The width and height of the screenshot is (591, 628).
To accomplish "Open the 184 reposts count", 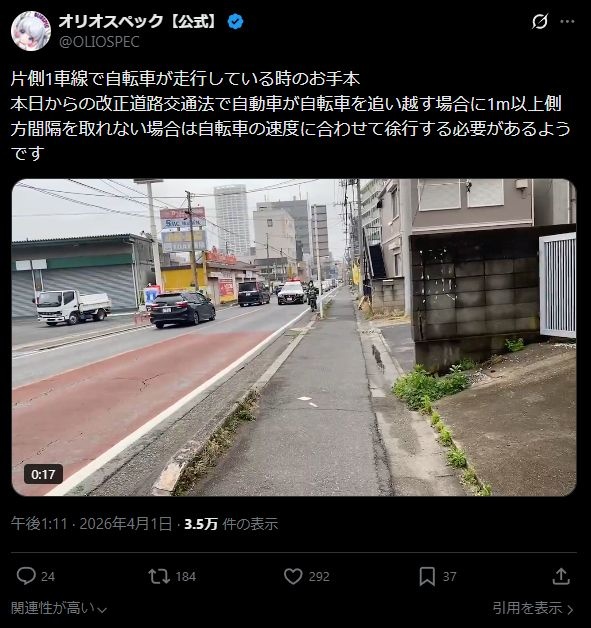I will [186, 577].
